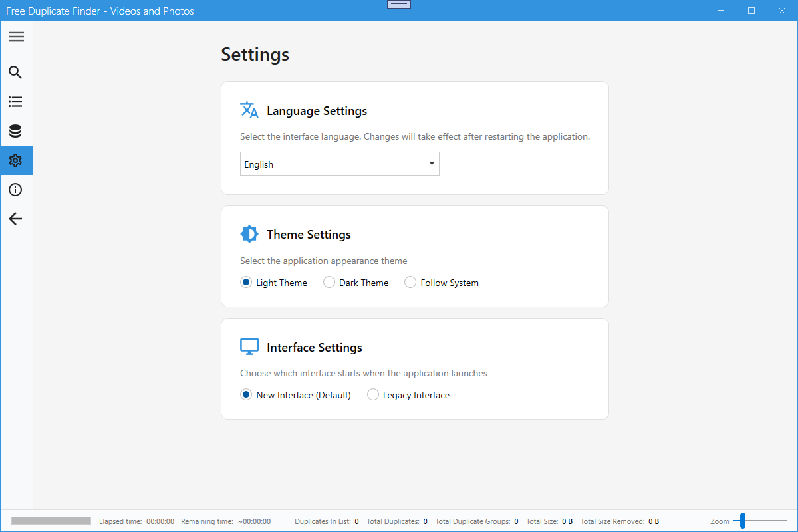Screen dimensions: 798x532
Task: Close the Free Duplicate Finder window
Action: 782,11
